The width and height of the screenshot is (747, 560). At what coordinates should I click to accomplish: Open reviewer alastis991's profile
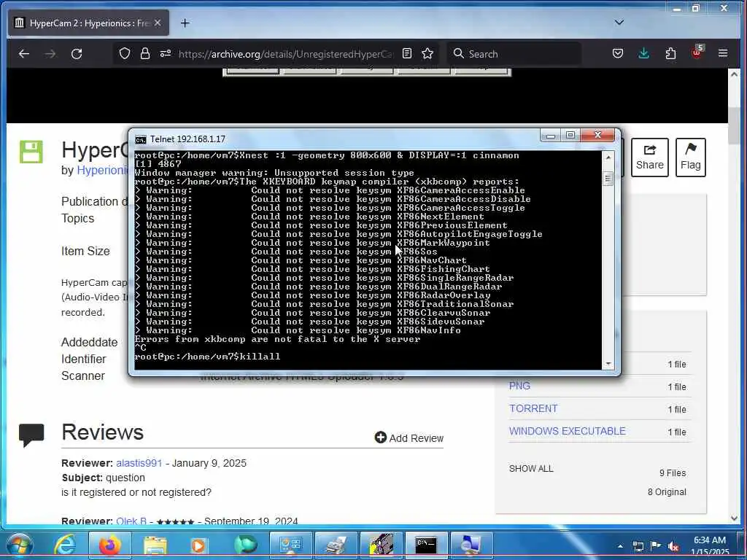(x=139, y=463)
